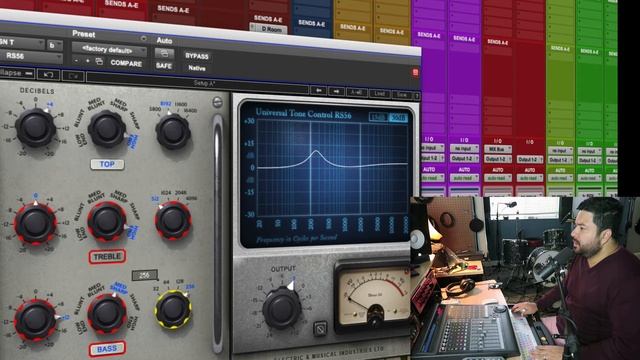This screenshot has height=360, width=640.
Task: Click the Auto header label
Action: click(164, 40)
